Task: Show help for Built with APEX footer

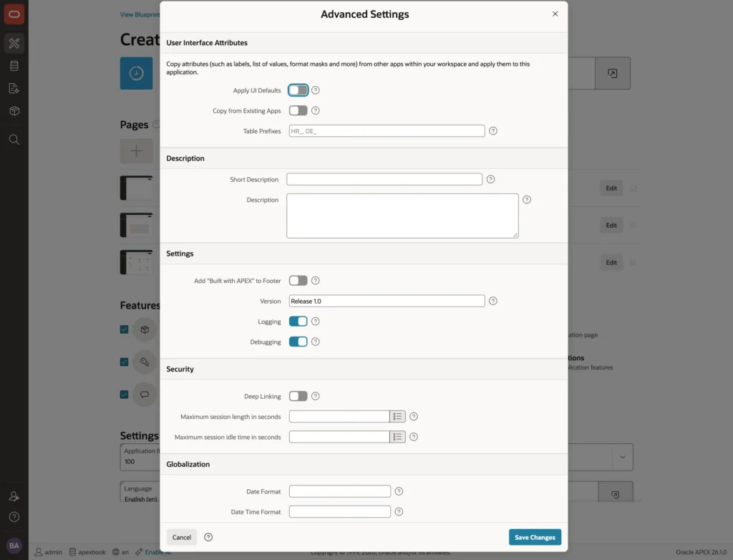Action: click(316, 281)
